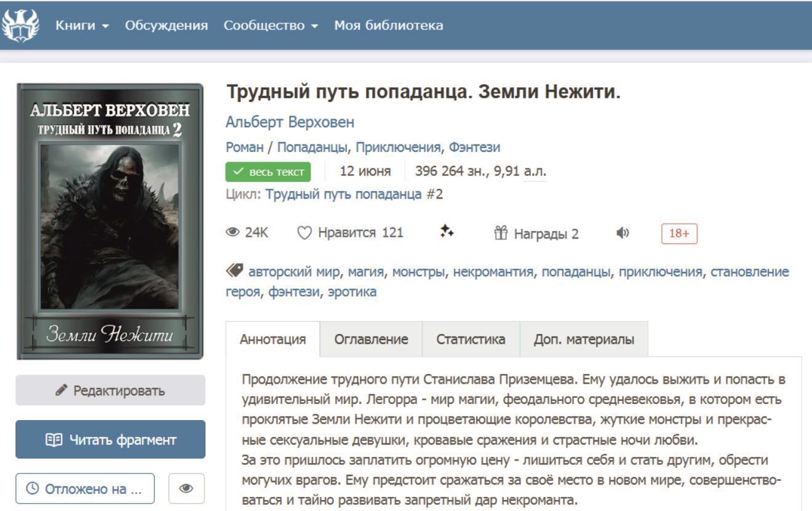
Task: Open tag 'эротика'
Action: point(352,291)
